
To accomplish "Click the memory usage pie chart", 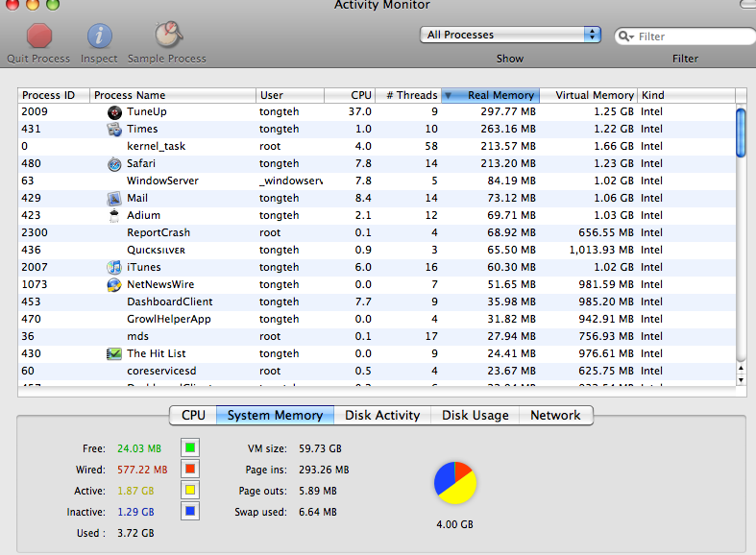I will coord(455,483).
